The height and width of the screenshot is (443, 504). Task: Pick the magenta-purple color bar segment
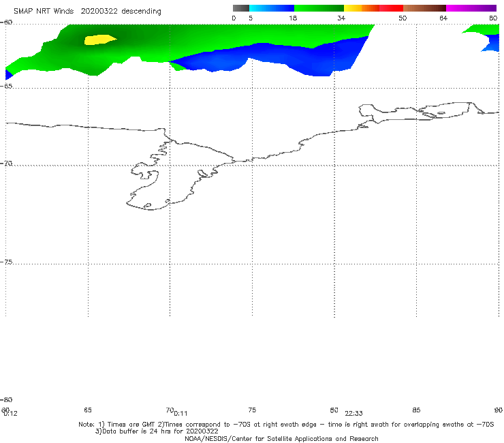471,8
